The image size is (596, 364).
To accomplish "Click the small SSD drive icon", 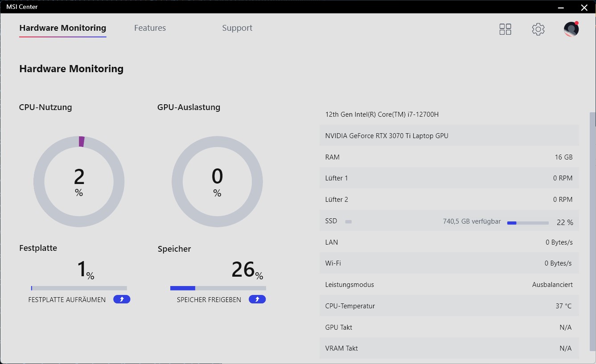I will point(349,221).
